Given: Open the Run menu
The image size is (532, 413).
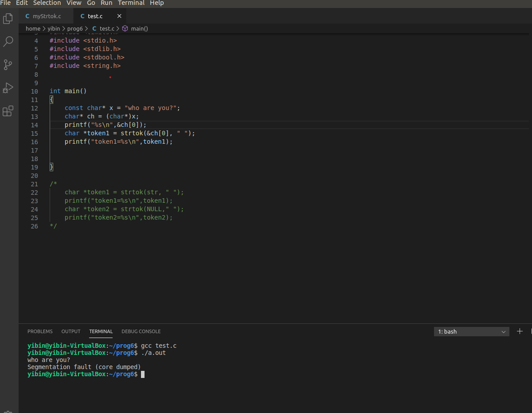Looking at the screenshot, I should (106, 3).
